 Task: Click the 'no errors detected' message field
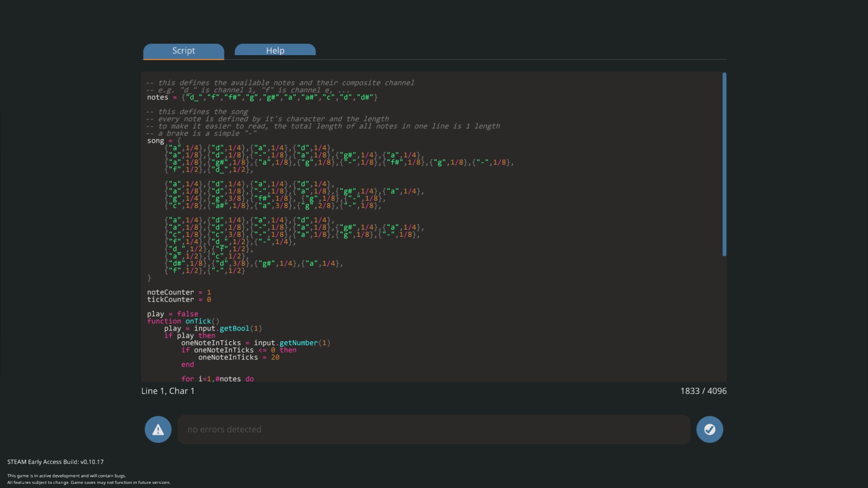tap(434, 429)
